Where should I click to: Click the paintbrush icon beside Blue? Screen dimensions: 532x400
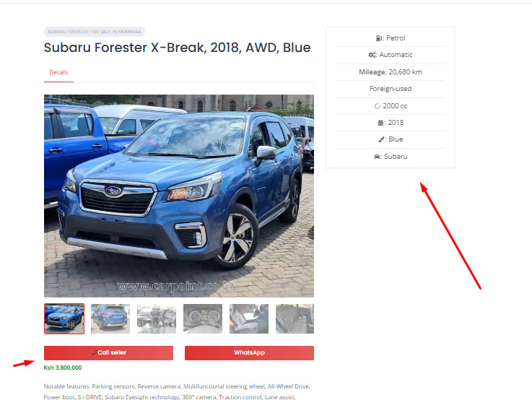point(381,139)
